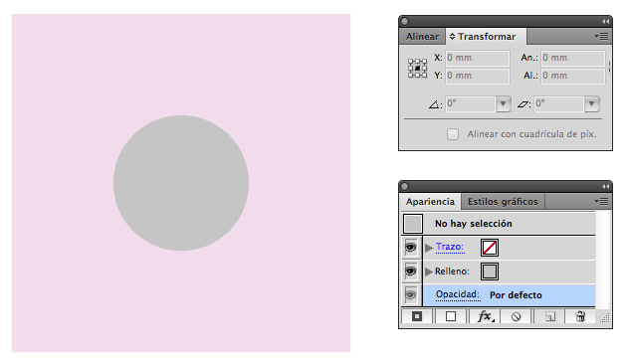Select the Apariencia tab

pyautogui.click(x=430, y=201)
